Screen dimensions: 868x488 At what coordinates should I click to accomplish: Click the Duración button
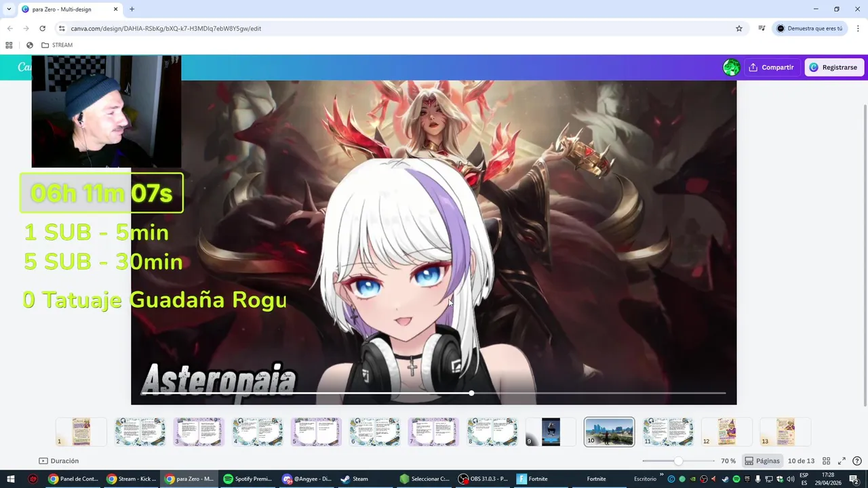click(x=59, y=461)
